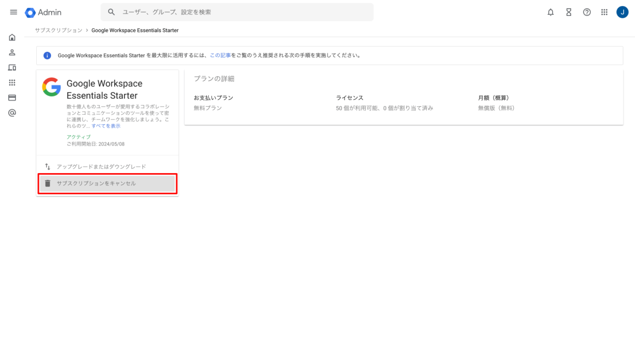Click サブスクリプションをキャンセル
Image resolution: width=635 pixels, height=364 pixels.
pos(96,183)
